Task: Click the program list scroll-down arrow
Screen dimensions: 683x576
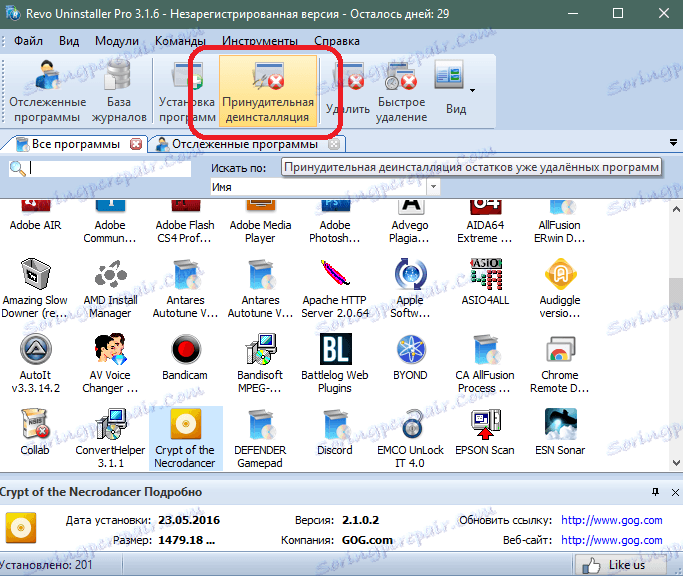Action: point(676,463)
